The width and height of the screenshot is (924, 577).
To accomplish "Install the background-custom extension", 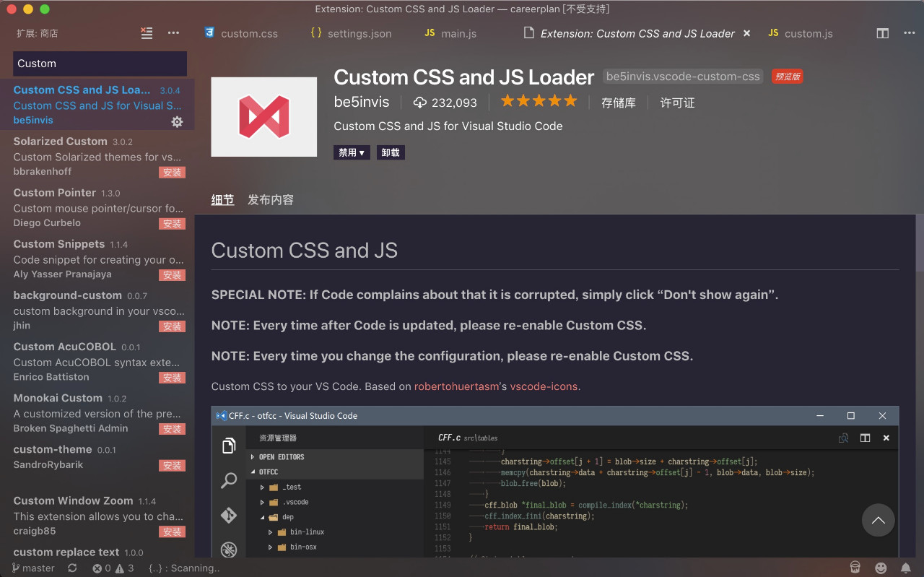I will pyautogui.click(x=173, y=326).
